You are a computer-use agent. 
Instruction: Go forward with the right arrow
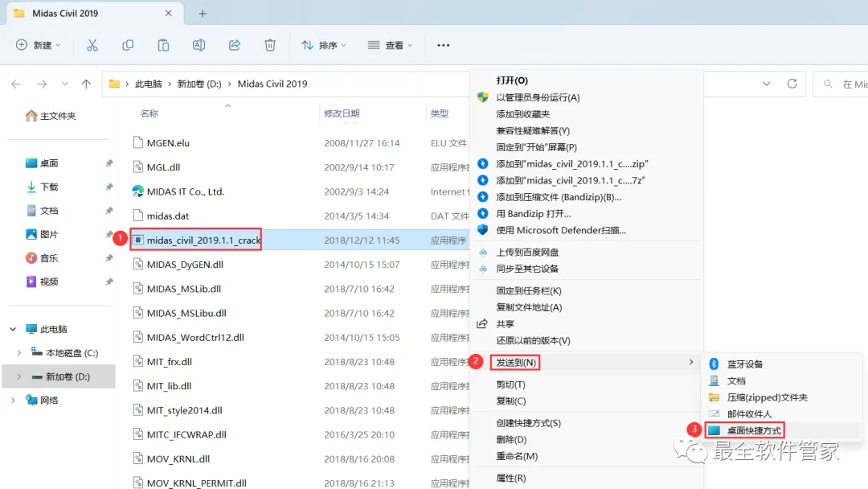[x=42, y=84]
